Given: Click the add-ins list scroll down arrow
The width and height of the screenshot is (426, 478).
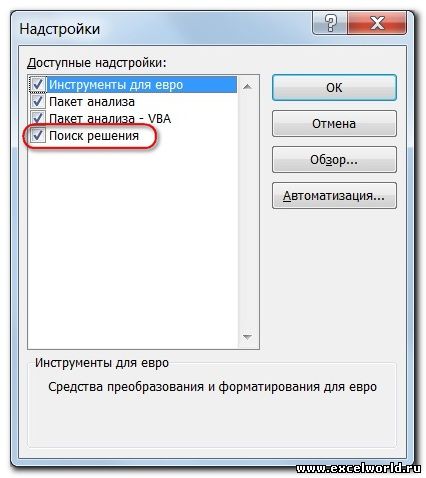Looking at the screenshot, I should pos(247,337).
